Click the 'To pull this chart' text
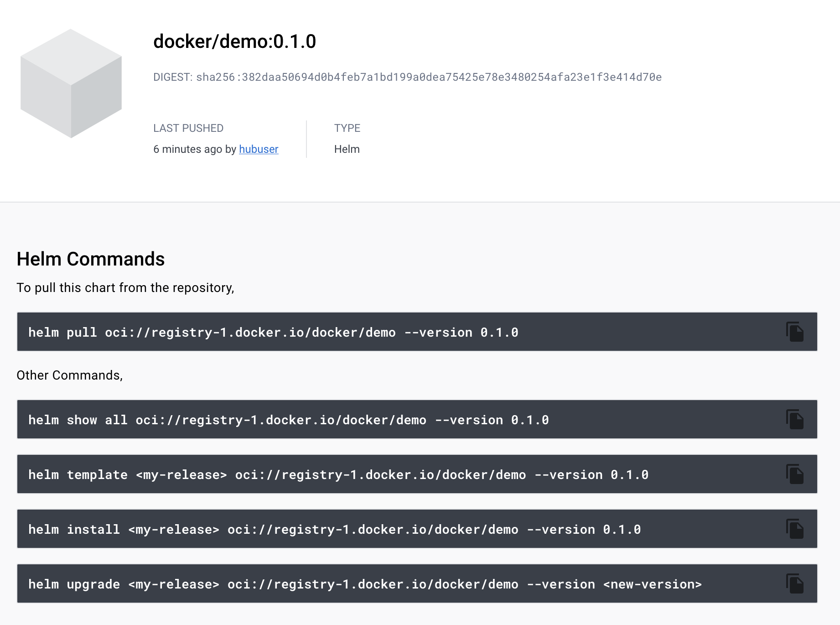The width and height of the screenshot is (840, 625). coord(125,288)
